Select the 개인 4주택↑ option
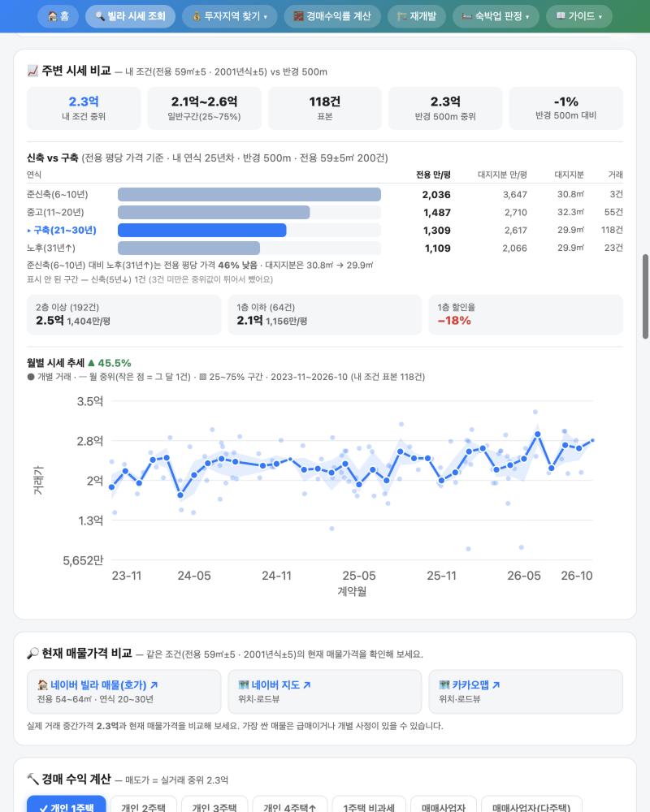 tap(290, 806)
